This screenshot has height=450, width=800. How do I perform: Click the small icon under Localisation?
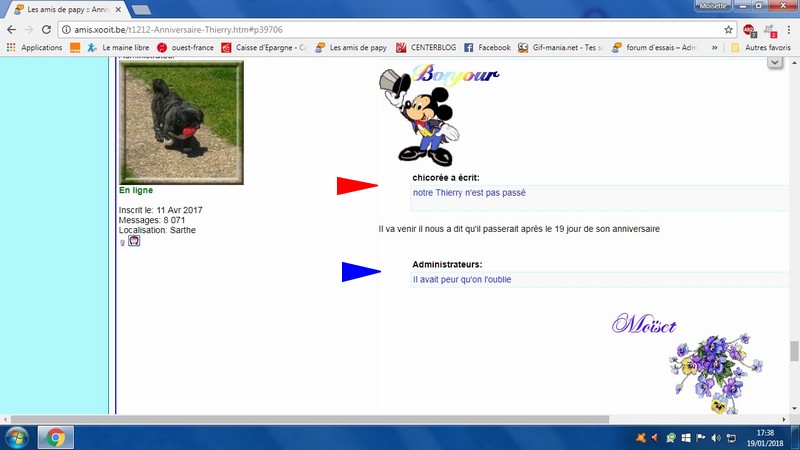pyautogui.click(x=134, y=241)
